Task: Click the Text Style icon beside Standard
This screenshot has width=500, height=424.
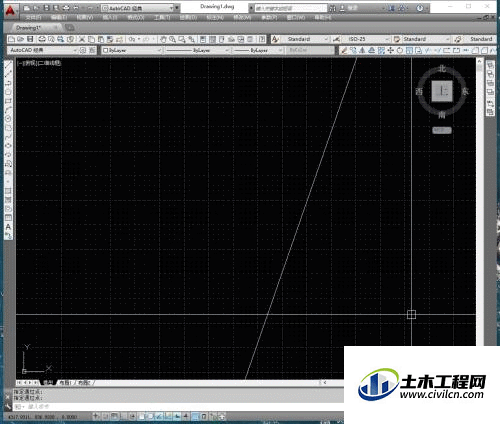Action: click(x=275, y=39)
